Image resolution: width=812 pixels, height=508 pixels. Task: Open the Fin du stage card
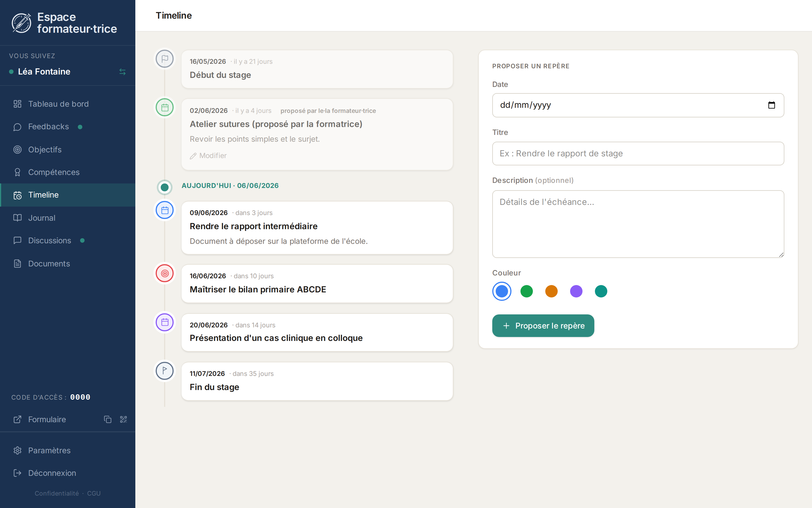pos(317,381)
